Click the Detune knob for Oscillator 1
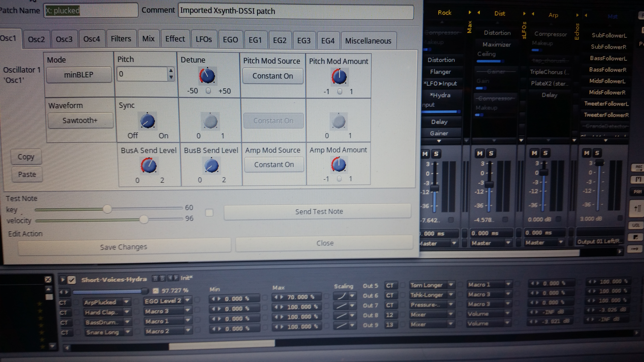 (207, 76)
